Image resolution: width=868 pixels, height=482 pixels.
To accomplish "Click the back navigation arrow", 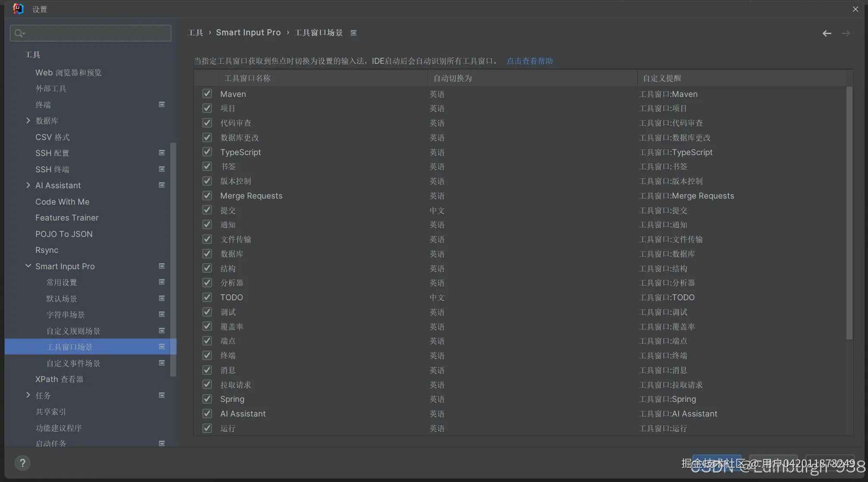I will [826, 33].
